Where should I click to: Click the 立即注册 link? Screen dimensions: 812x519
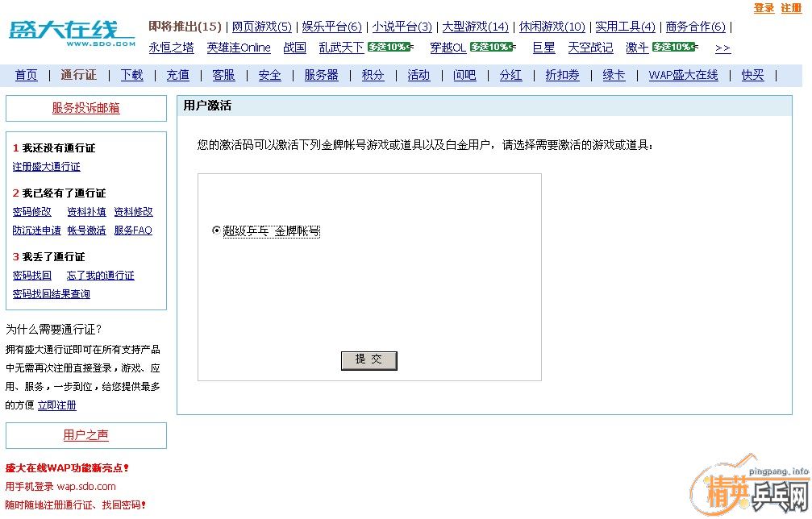tap(57, 405)
